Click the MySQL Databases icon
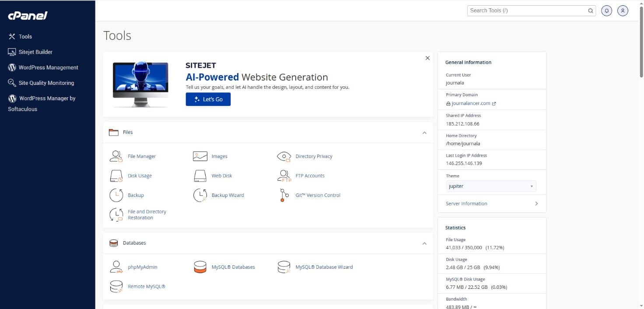The height and width of the screenshot is (309, 644). pyautogui.click(x=200, y=267)
